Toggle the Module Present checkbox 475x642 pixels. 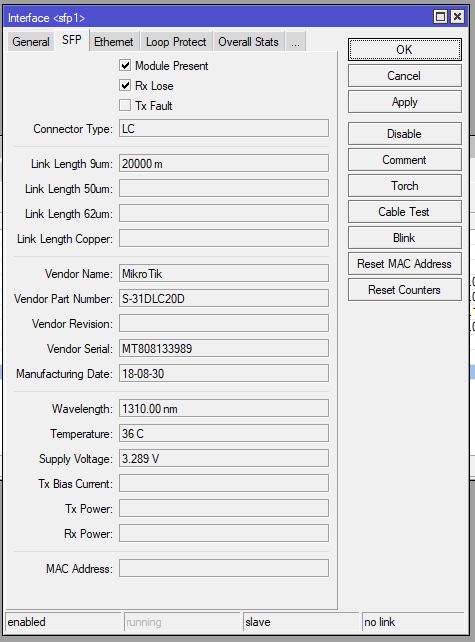125,66
